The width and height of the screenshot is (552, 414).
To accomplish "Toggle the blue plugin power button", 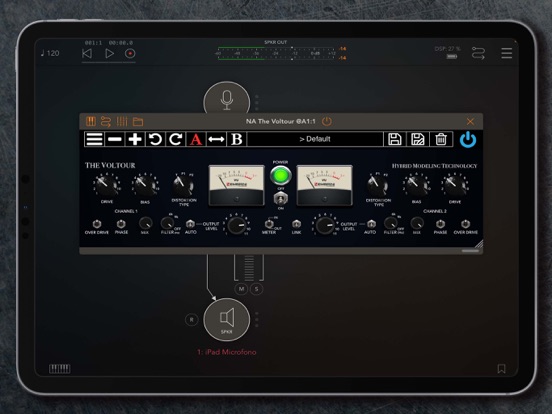I will 468,139.
